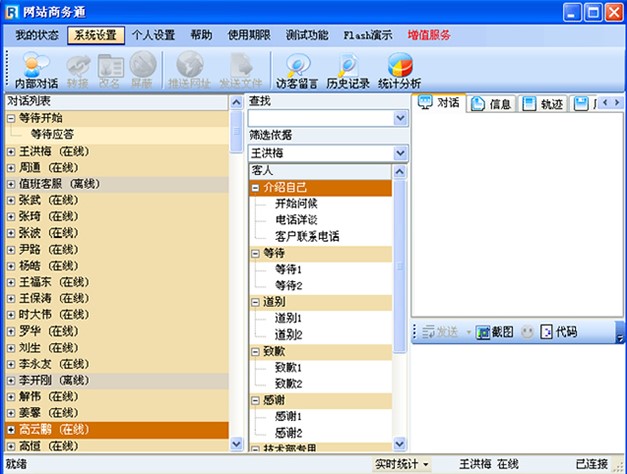This screenshot has height=474, width=627.
Task: Collapse the 介绍自己 reply group
Action: 256,188
